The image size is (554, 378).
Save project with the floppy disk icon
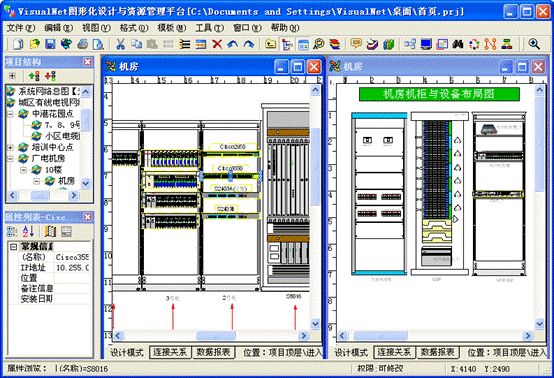click(x=50, y=44)
